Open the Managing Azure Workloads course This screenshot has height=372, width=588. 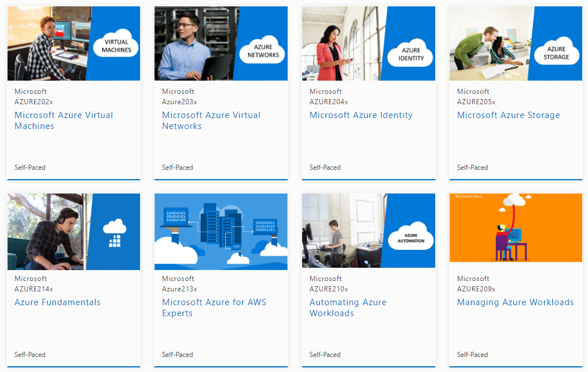pyautogui.click(x=515, y=302)
